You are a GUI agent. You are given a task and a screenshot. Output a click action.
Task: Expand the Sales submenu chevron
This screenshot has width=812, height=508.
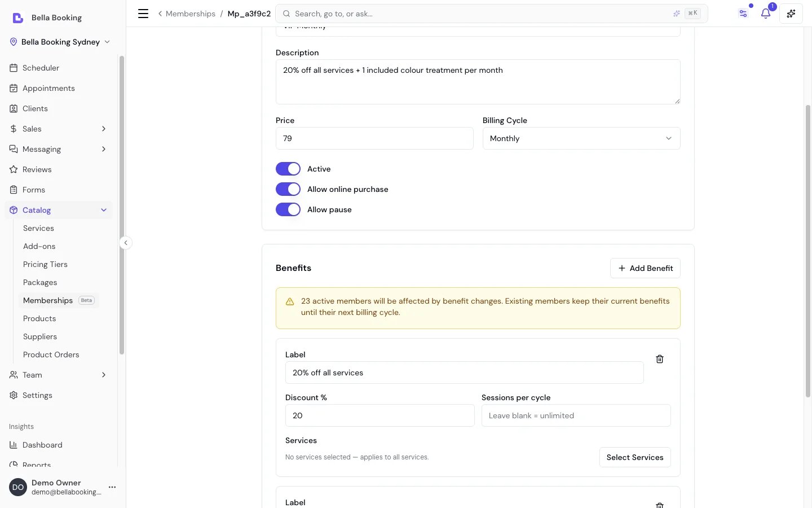(x=104, y=129)
